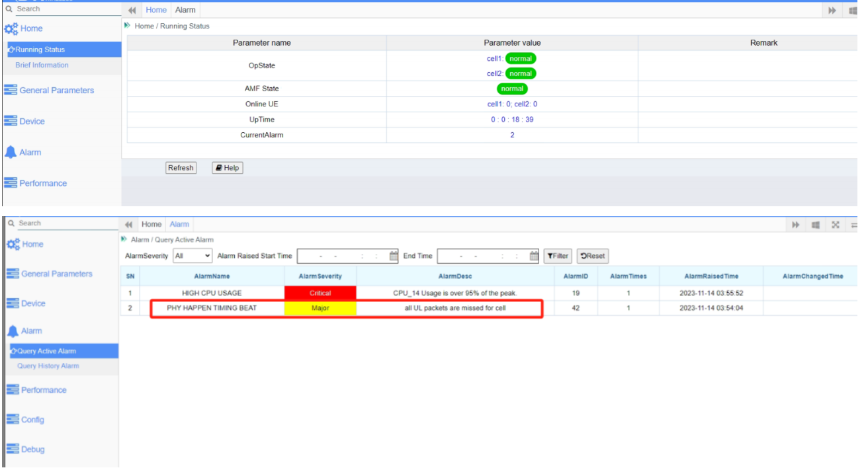The height and width of the screenshot is (474, 868).
Task: Click the gear icon above Running Status
Action: pos(11,28)
